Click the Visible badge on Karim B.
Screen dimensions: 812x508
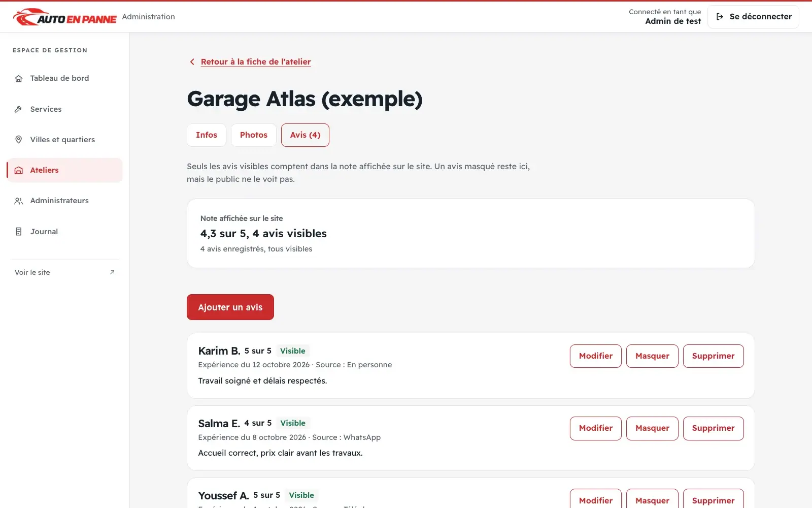point(293,351)
